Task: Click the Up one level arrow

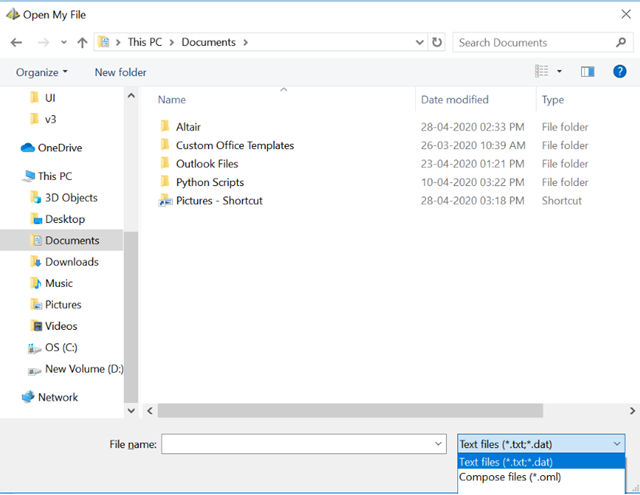Action: tap(82, 43)
